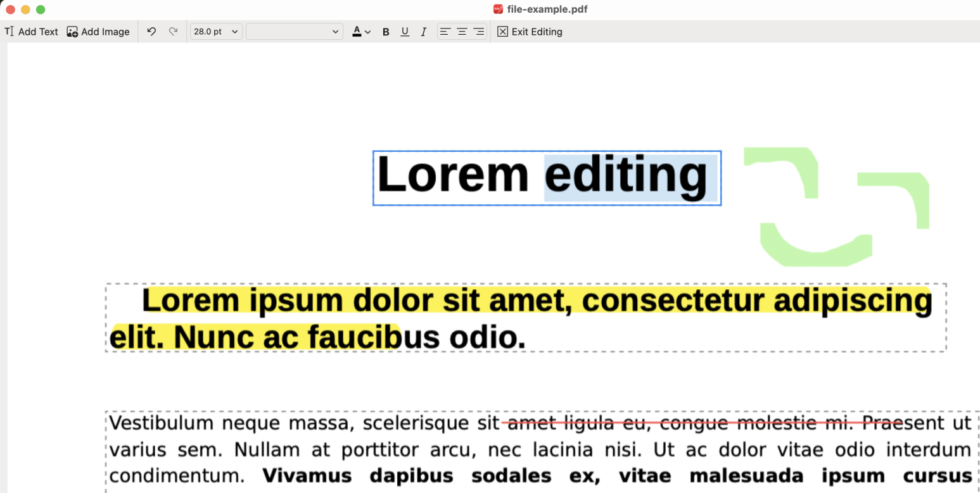
Task: Select the Add Text tool
Action: click(30, 31)
